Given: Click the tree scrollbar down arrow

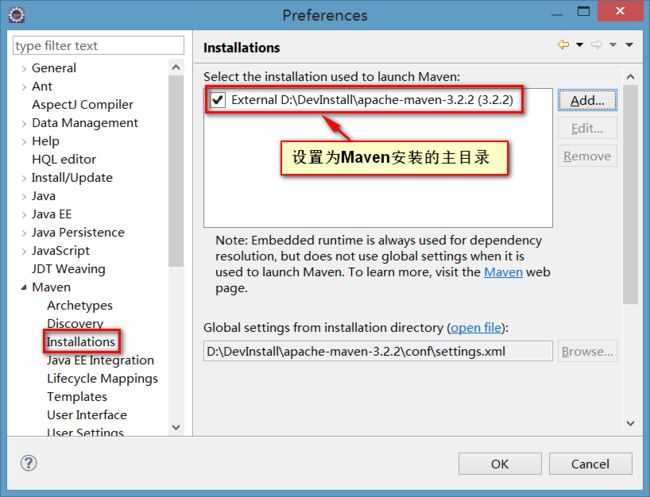Looking at the screenshot, I should tap(176, 427).
